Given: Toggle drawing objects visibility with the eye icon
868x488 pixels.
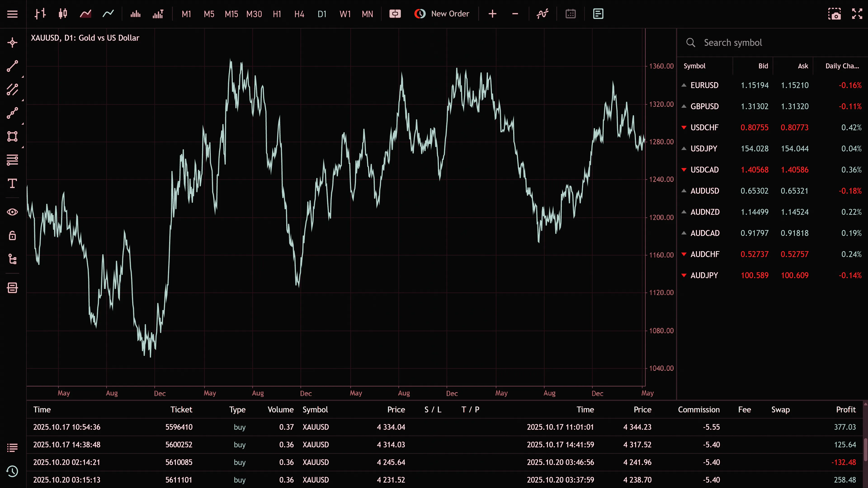Looking at the screenshot, I should pyautogui.click(x=12, y=212).
